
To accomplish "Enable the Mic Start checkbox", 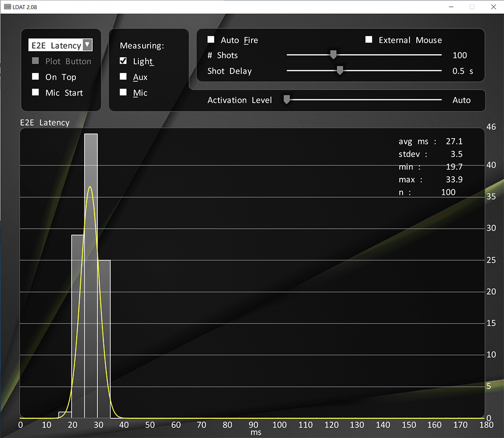I will tap(35, 92).
